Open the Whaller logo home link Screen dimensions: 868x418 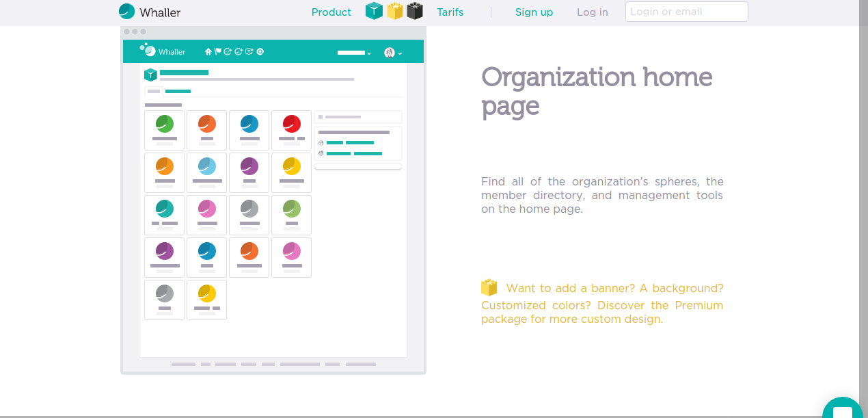pyautogui.click(x=150, y=12)
